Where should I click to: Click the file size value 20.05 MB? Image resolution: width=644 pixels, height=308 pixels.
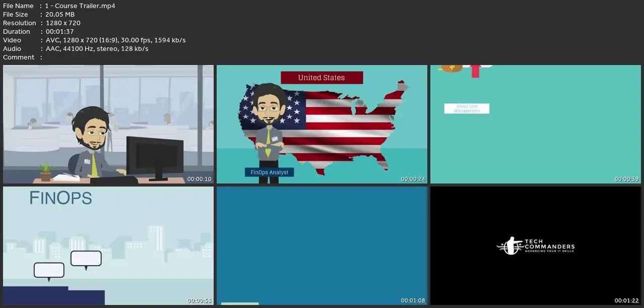(59, 15)
